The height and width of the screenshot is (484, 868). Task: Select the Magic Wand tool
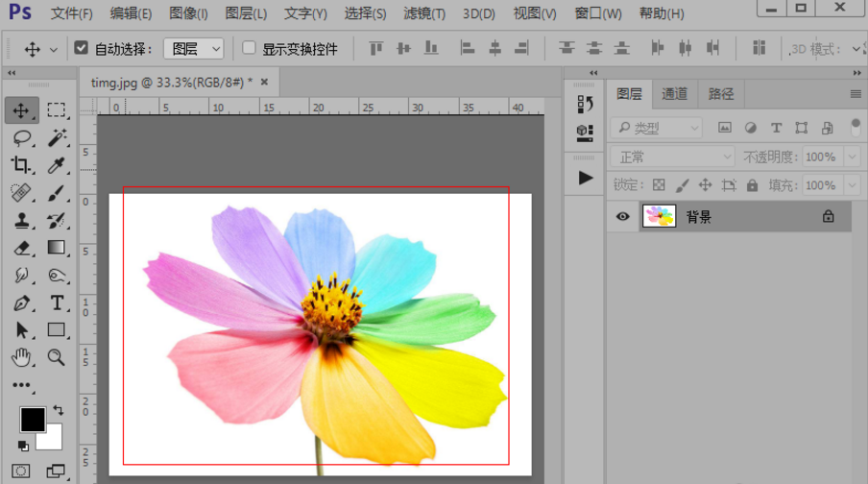[57, 138]
